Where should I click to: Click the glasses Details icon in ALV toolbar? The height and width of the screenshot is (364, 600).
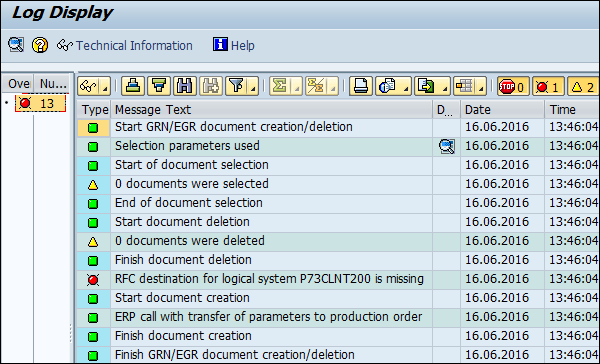click(88, 86)
